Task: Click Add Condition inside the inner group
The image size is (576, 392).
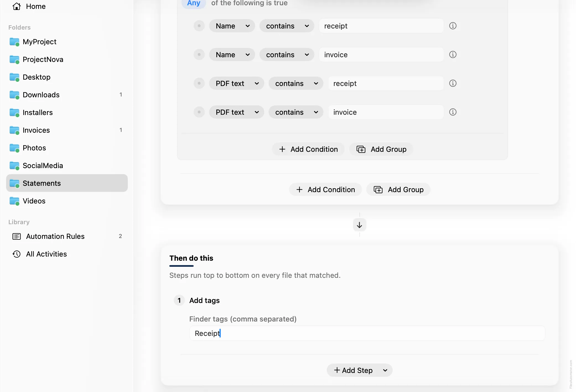Action: coord(308,149)
